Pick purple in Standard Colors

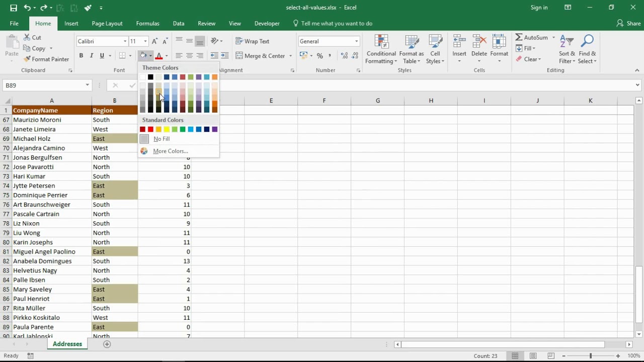[215, 129]
